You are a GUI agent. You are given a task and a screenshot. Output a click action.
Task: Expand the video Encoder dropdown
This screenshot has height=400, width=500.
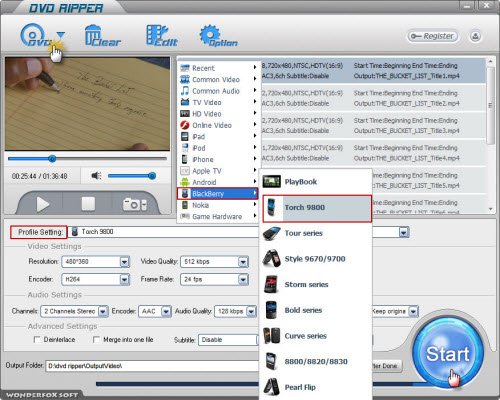click(124, 279)
